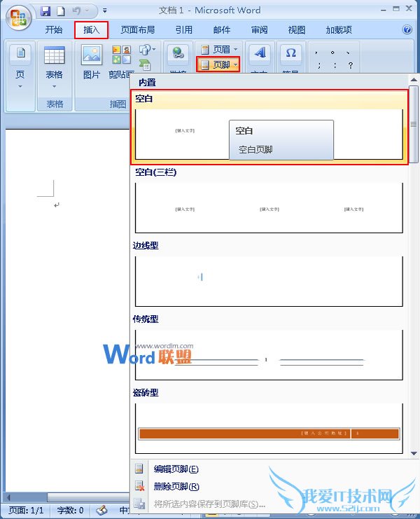Select the 传统型 footer thumbnail
Viewport: 420px width, 519px height.
269,354
